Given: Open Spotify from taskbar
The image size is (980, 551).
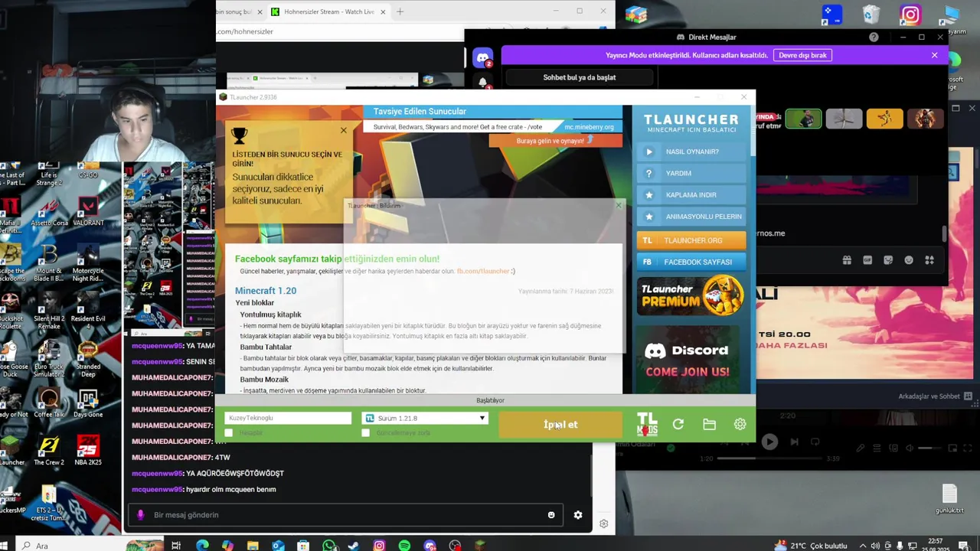Looking at the screenshot, I should pos(404,546).
